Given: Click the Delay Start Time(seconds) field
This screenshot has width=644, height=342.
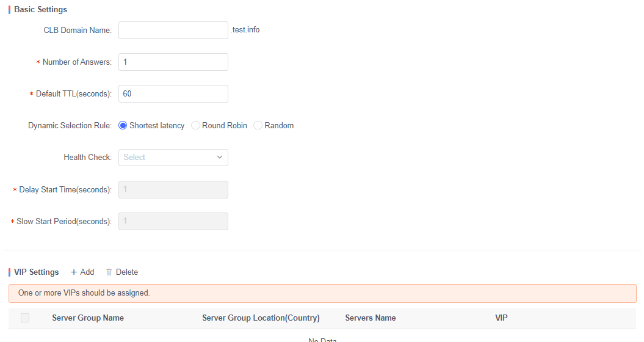Looking at the screenshot, I should [173, 189].
